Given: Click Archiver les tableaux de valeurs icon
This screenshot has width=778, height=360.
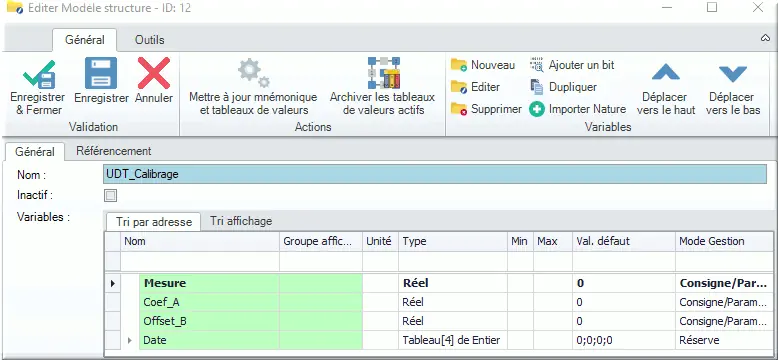Looking at the screenshot, I should pyautogui.click(x=383, y=73).
